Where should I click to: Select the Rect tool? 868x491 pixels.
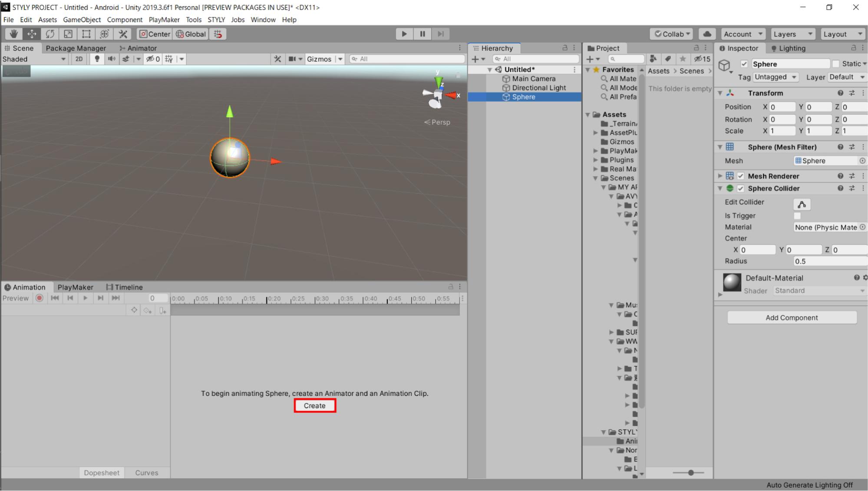[86, 34]
